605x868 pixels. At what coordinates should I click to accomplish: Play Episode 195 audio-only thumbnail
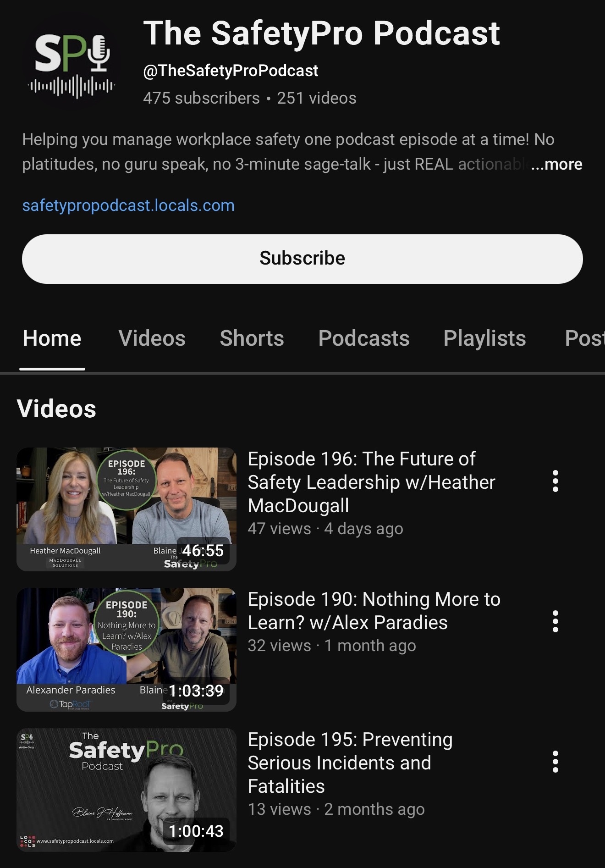[x=126, y=790]
